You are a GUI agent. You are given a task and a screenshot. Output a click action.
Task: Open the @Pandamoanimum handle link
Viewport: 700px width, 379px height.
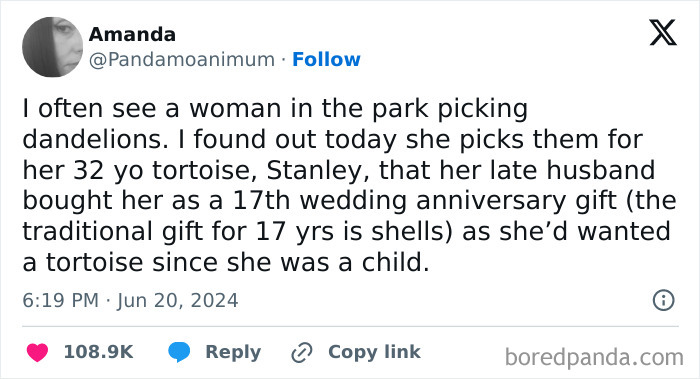[x=182, y=60]
